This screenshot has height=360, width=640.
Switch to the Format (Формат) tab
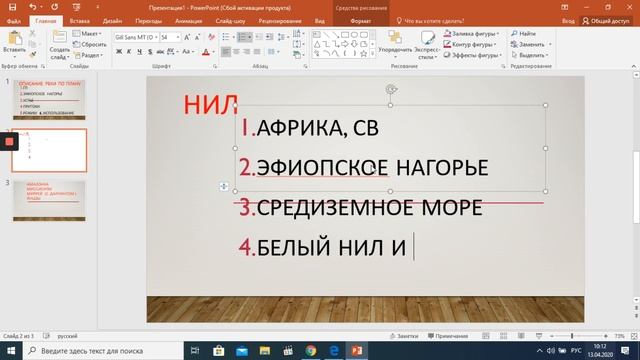tap(361, 21)
